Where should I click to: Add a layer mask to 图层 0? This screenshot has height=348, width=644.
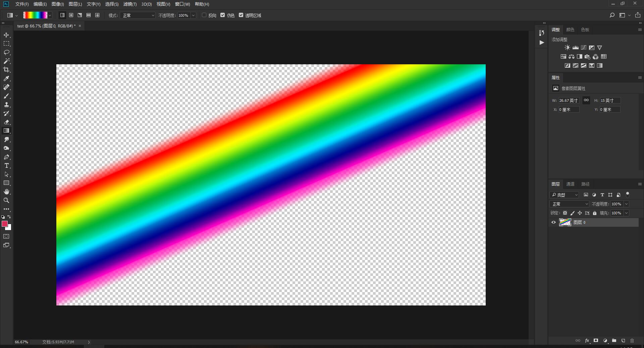(x=596, y=341)
